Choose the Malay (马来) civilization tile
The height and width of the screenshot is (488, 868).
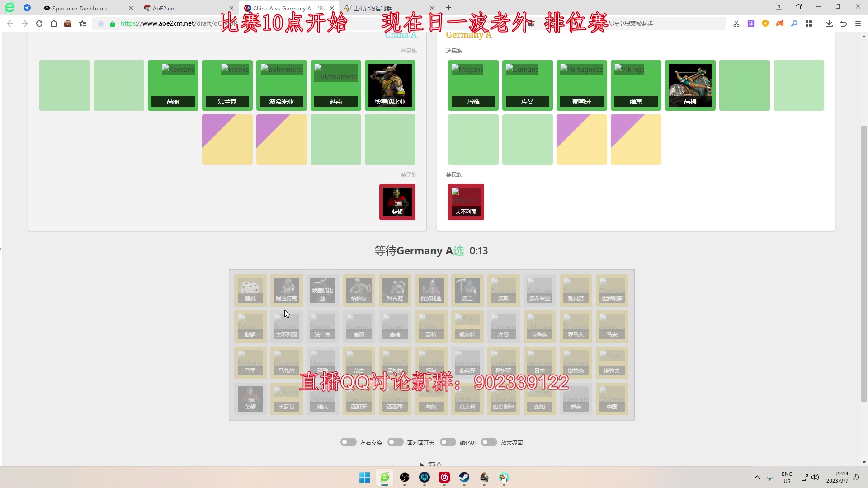pyautogui.click(x=612, y=326)
